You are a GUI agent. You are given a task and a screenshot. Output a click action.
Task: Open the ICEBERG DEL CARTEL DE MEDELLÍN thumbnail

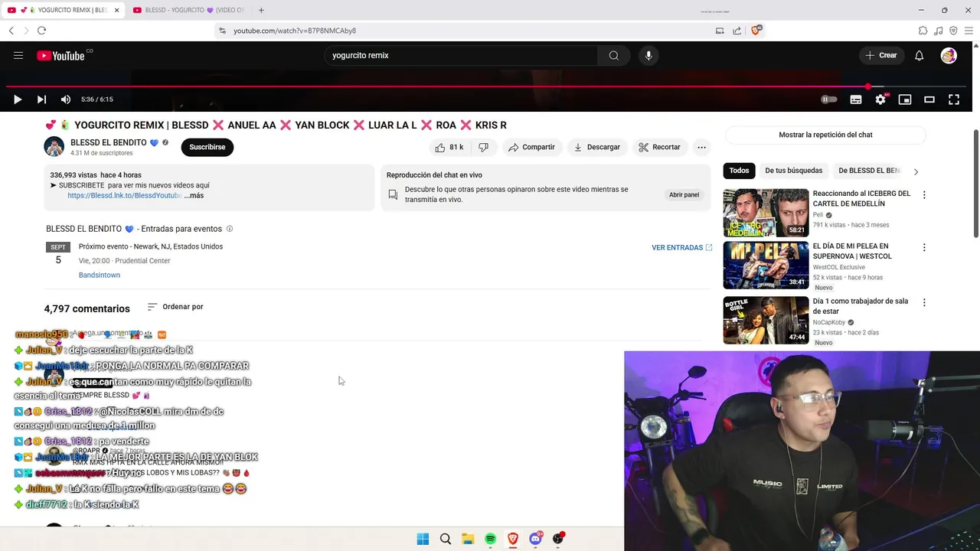point(766,213)
